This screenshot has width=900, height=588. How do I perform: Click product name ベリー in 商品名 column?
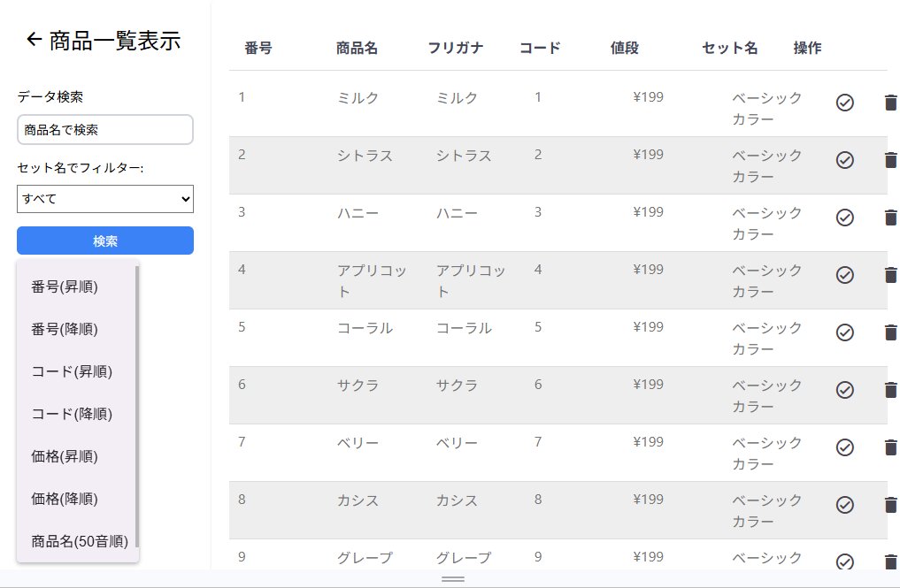click(x=358, y=443)
